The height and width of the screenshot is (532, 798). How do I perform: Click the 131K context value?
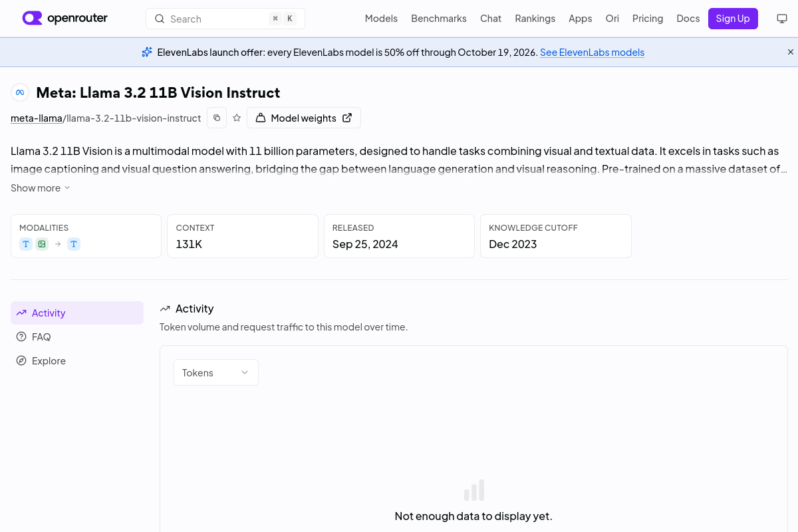tap(189, 244)
